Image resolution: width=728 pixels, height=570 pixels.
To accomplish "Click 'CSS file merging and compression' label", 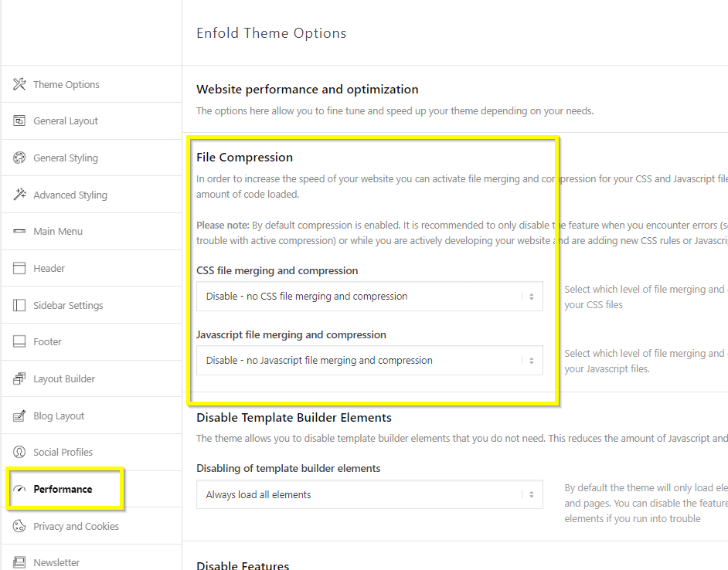I will tap(277, 270).
